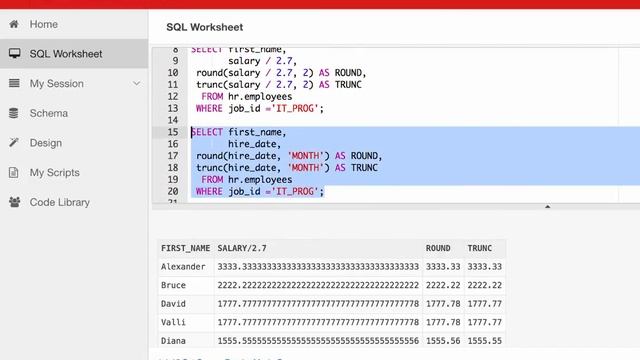Click the FIRST_NAME column header

pos(185,248)
